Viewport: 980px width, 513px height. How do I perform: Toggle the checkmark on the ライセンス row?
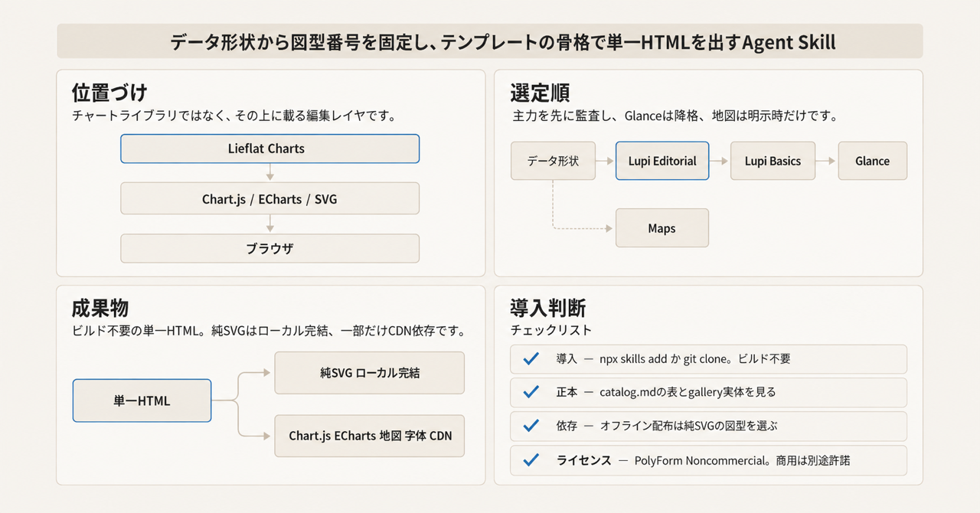tap(530, 460)
